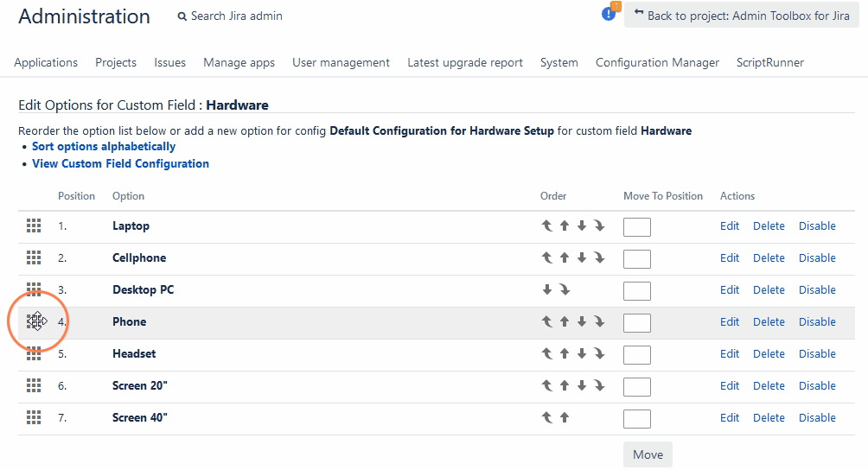868x470 pixels.
Task: Move Cellphone option up one position
Action: pos(565,258)
